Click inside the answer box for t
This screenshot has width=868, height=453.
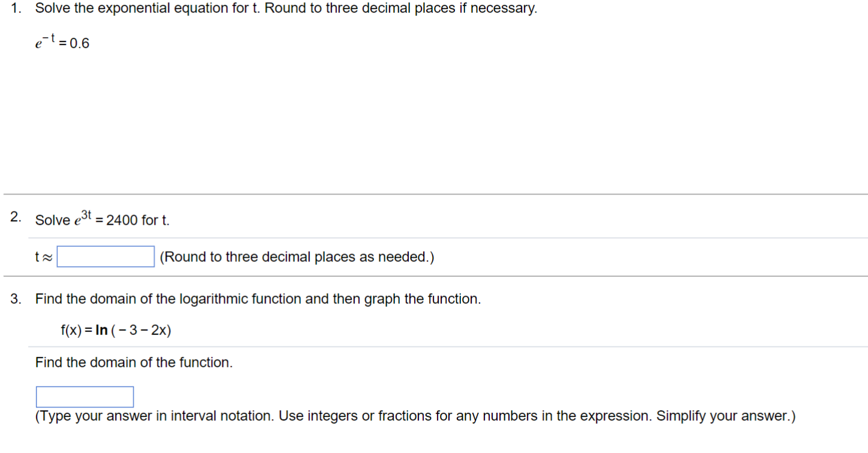point(105,256)
